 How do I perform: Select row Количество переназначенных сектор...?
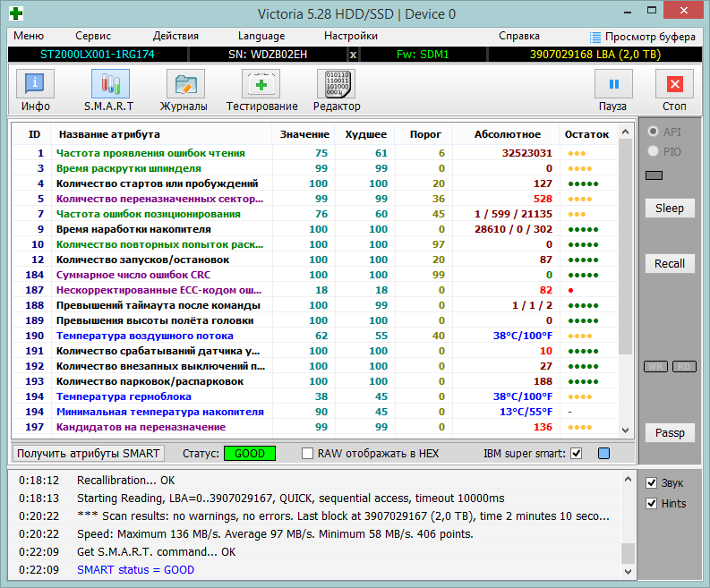pos(314,199)
